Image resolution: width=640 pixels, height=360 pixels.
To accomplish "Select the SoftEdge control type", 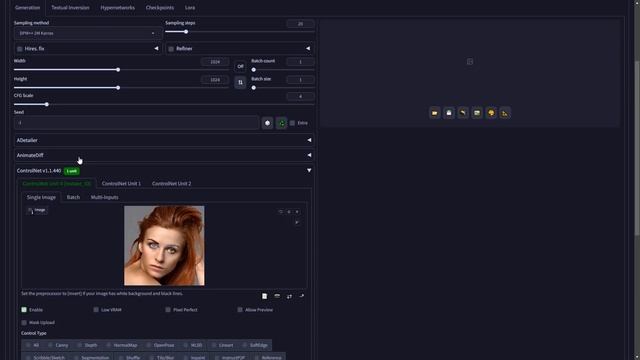I will (255, 345).
